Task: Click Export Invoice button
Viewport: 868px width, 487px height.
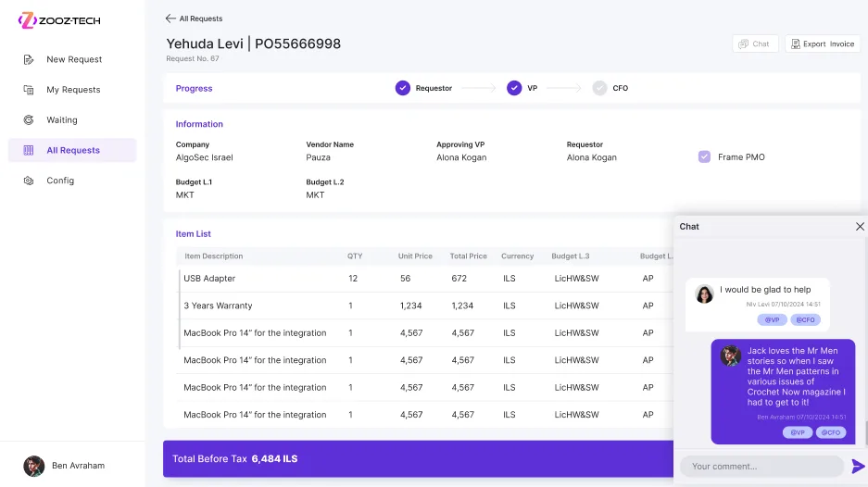Action: 823,44
